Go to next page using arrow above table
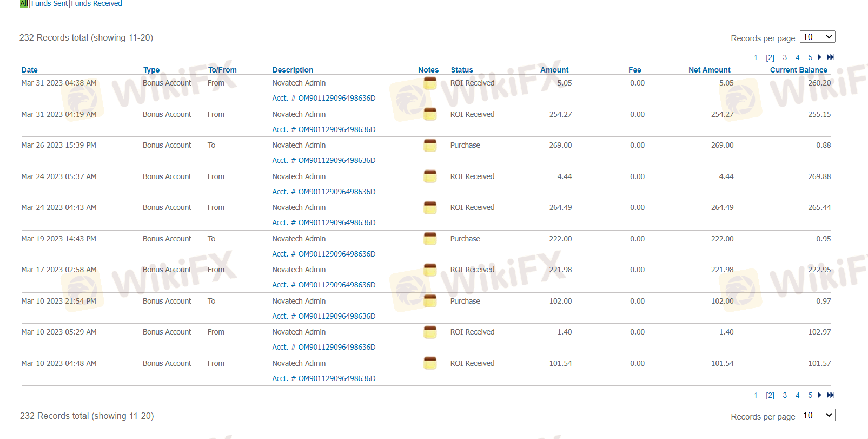 pos(819,57)
